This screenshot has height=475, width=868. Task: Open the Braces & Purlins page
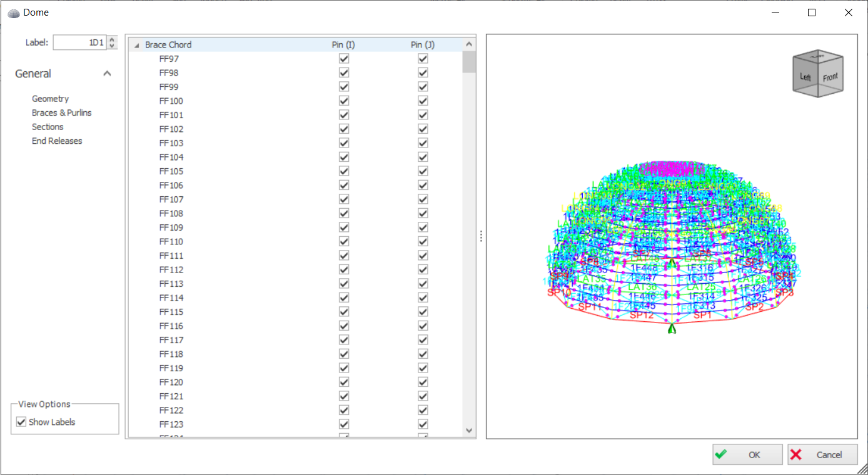click(x=61, y=112)
